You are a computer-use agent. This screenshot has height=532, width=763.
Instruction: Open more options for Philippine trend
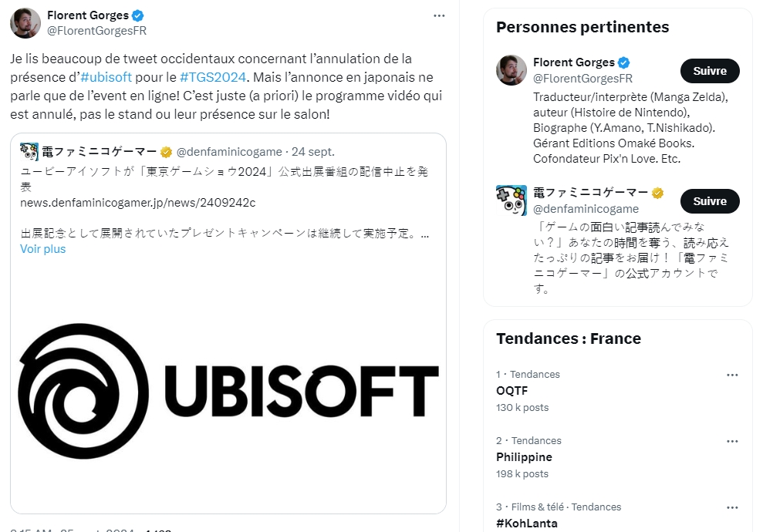732,441
